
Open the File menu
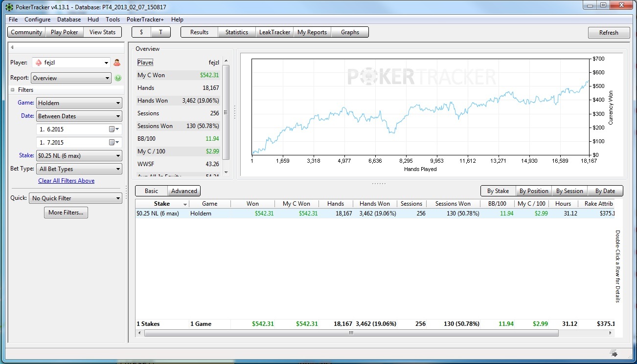tap(13, 20)
